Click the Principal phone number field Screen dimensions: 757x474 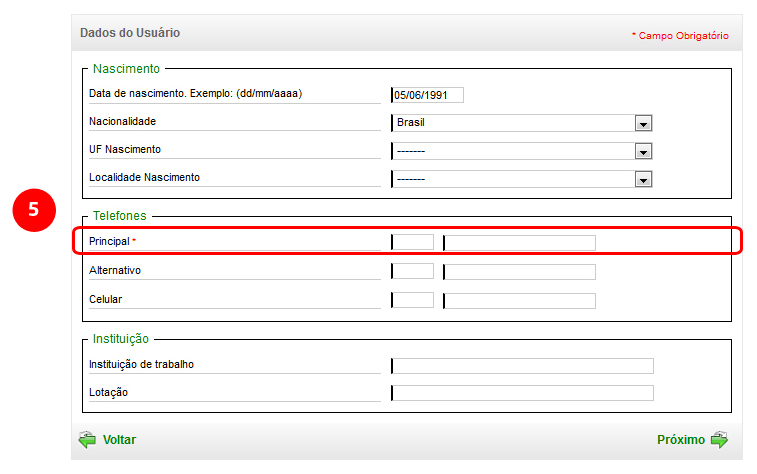[519, 242]
